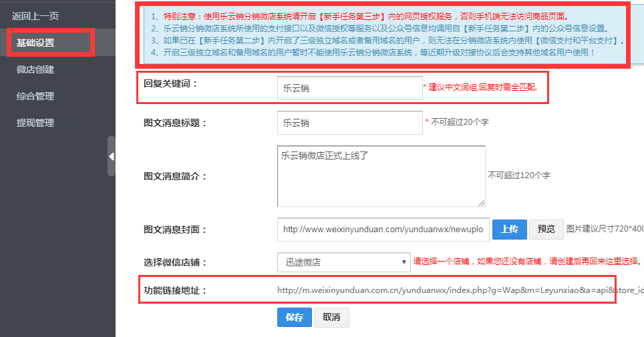Go back via 返回上一页
The height and width of the screenshot is (337, 644).
pos(35,15)
